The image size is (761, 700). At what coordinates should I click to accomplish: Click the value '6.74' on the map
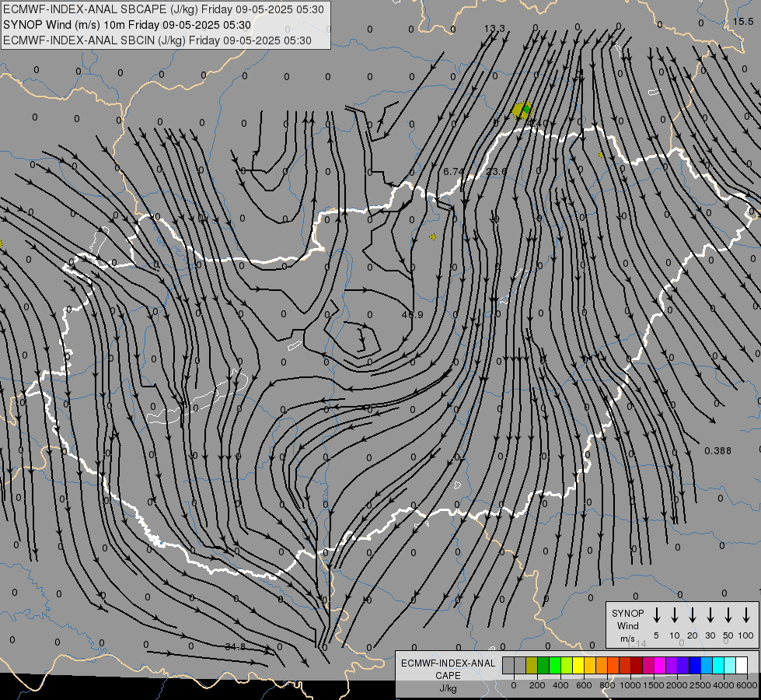pos(454,171)
